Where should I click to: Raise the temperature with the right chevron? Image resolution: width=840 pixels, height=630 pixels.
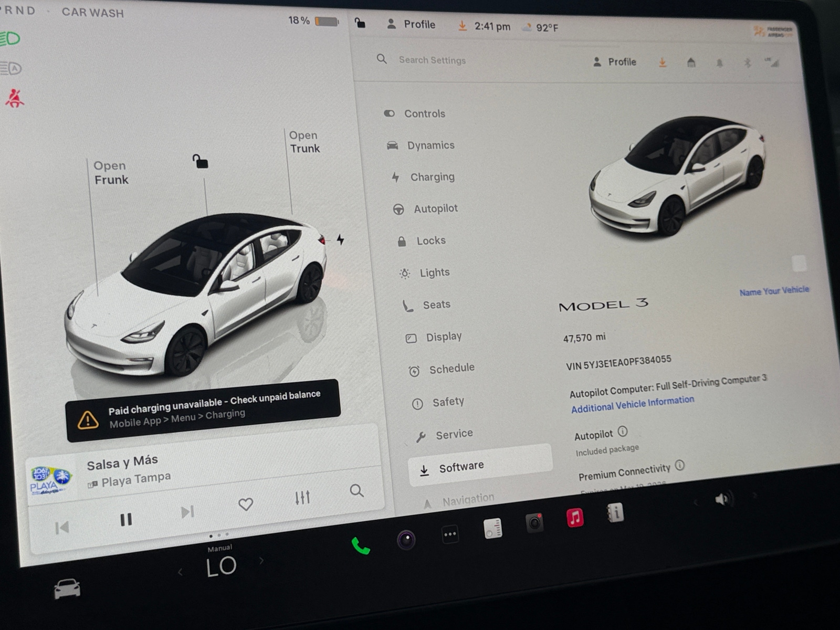[x=261, y=561]
